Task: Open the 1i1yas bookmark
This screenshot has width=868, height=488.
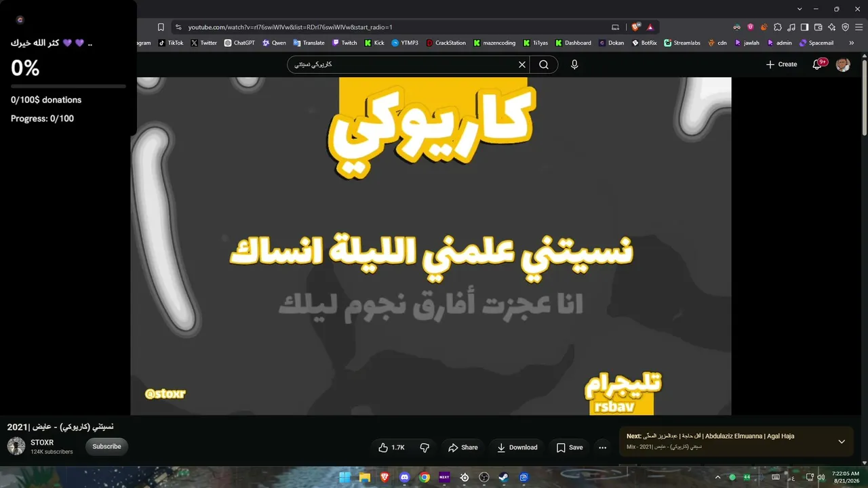Action: (536, 43)
